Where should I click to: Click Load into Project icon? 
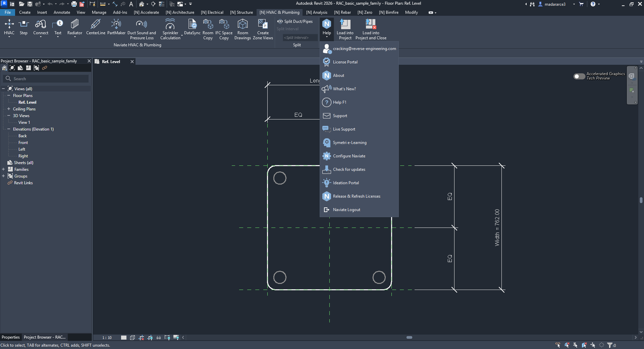[345, 29]
